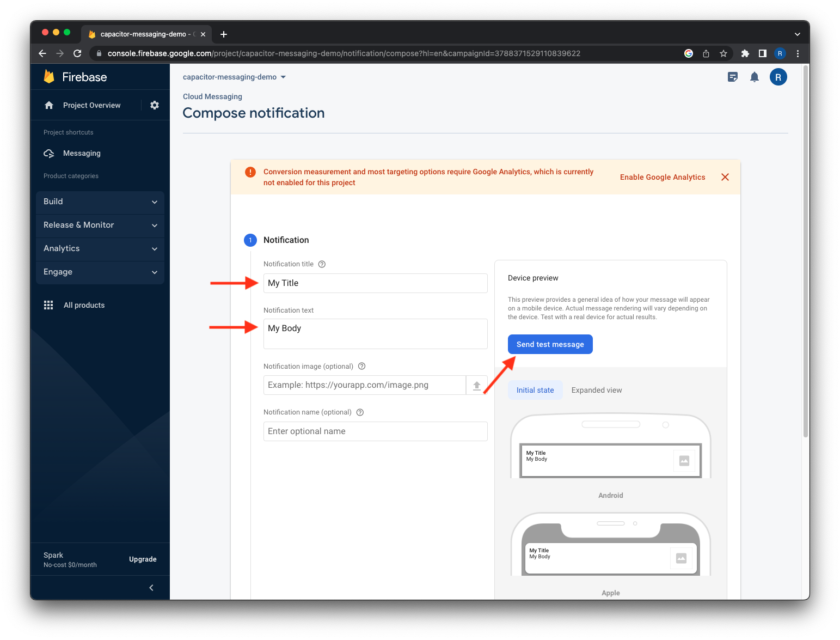Screen dimensions: 840x640
Task: Open All products via the grid icon
Action: tap(48, 305)
